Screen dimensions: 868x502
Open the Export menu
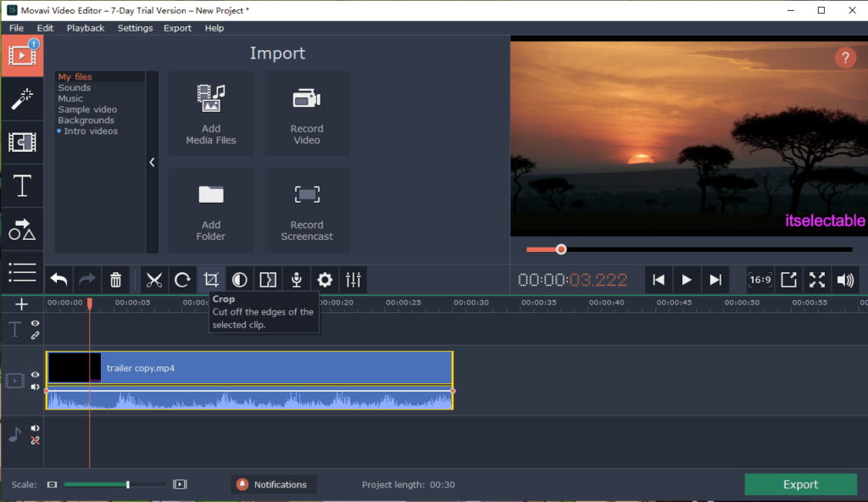pos(177,28)
